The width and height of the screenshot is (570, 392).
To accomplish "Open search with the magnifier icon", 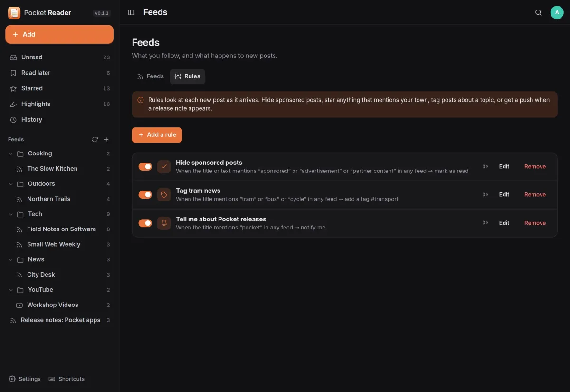I will click(x=538, y=12).
